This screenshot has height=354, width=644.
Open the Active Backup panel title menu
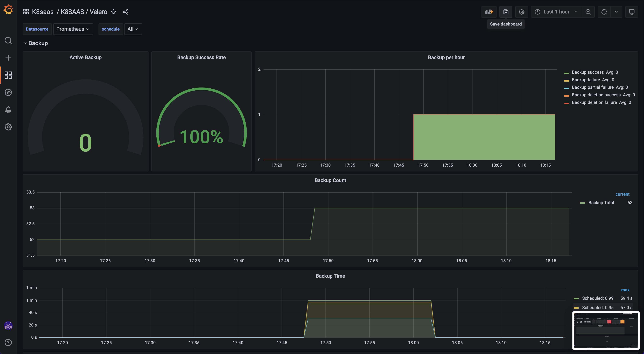click(86, 57)
